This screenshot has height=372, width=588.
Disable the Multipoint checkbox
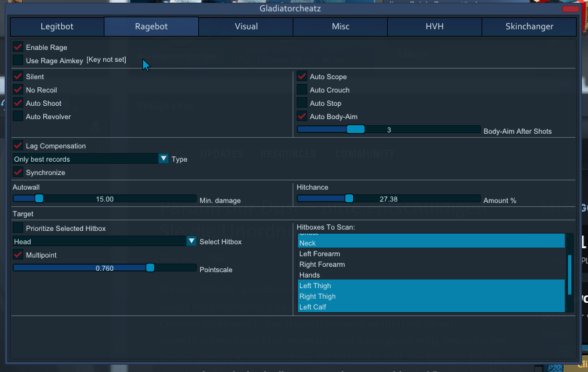18,255
